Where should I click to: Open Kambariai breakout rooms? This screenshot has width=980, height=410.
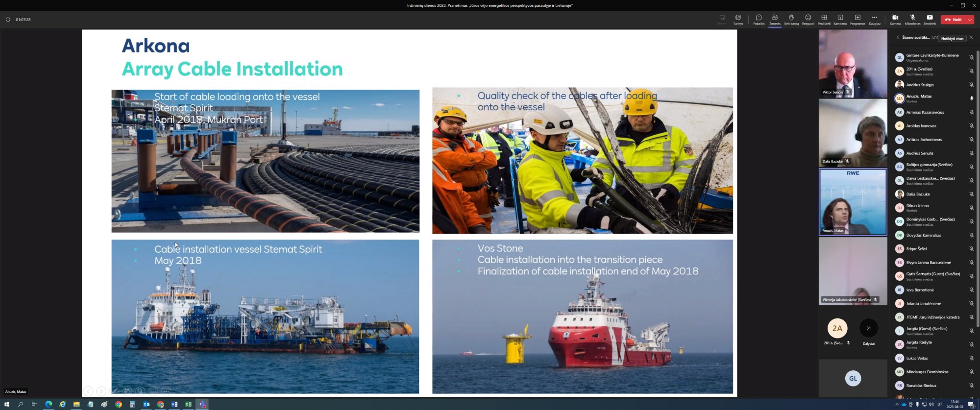[840, 19]
